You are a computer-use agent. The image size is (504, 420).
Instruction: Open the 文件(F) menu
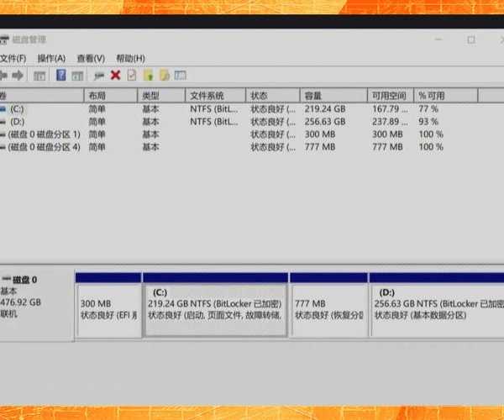12,58
